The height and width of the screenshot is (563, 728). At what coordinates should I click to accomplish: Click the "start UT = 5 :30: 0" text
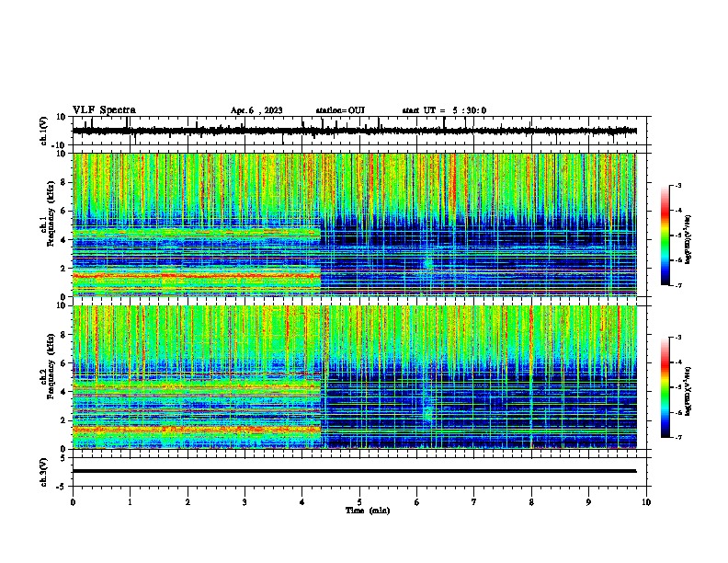point(444,110)
